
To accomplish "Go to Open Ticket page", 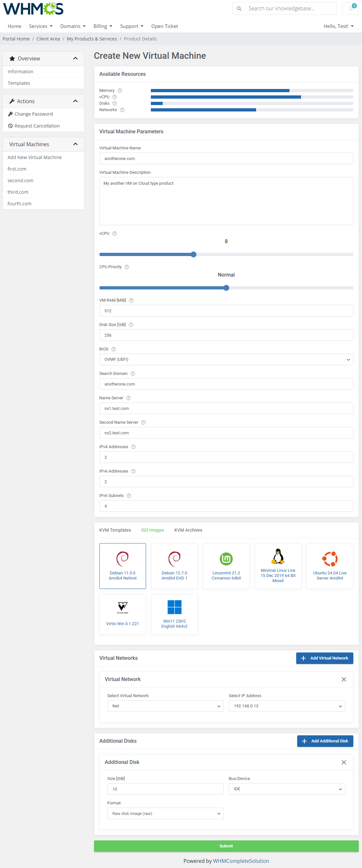I will coord(164,26).
